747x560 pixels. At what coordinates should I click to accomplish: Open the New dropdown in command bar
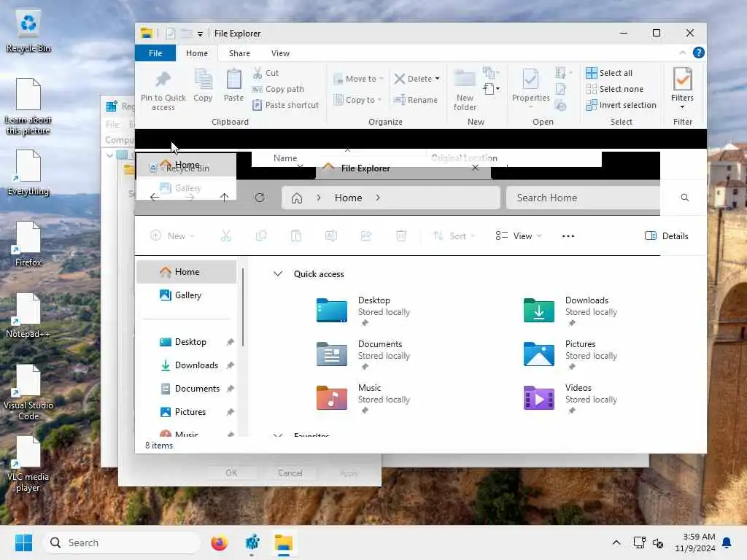[x=172, y=236]
